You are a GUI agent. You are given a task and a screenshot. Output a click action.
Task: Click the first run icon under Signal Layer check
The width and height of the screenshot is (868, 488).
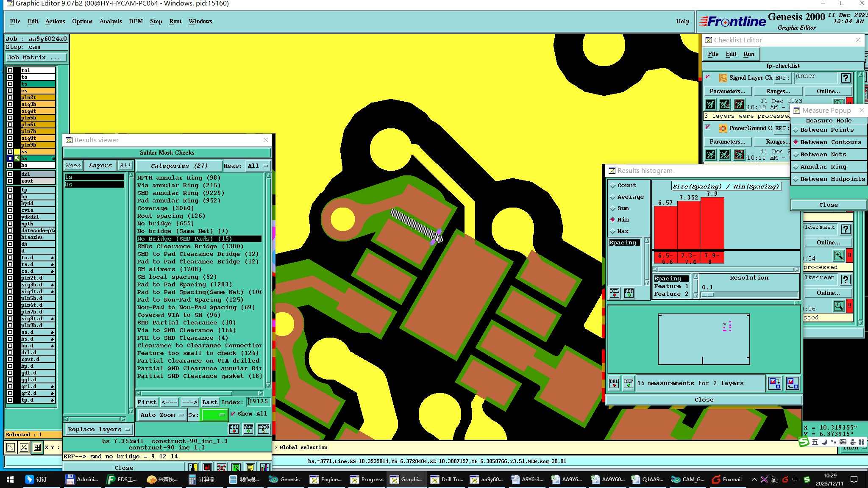pyautogui.click(x=711, y=104)
